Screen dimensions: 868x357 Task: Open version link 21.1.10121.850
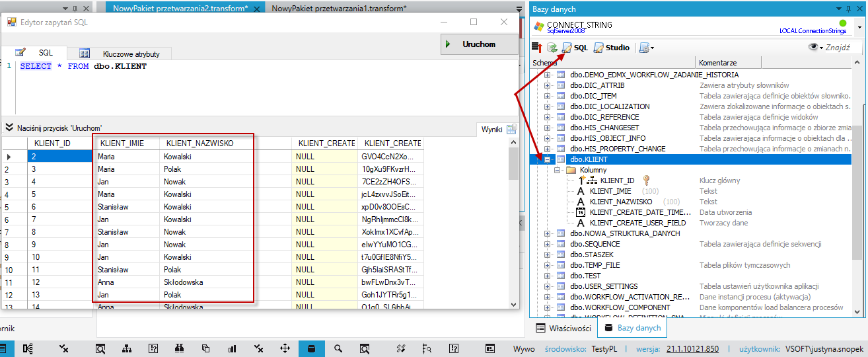click(x=693, y=348)
